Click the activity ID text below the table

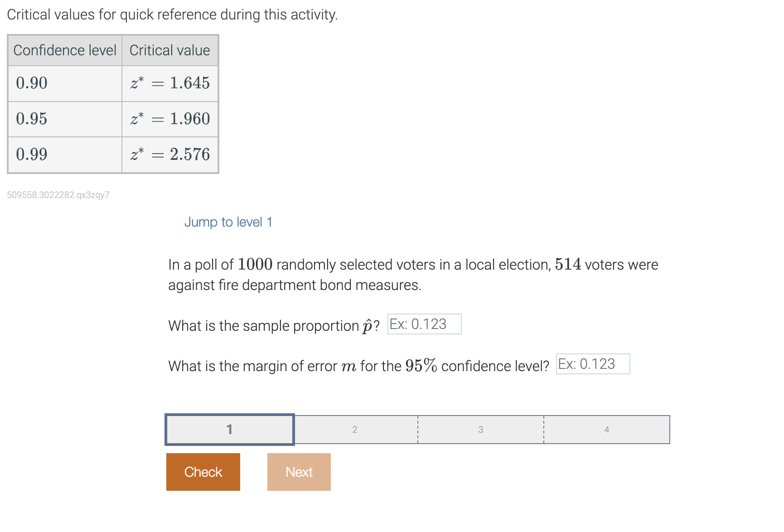coord(58,195)
